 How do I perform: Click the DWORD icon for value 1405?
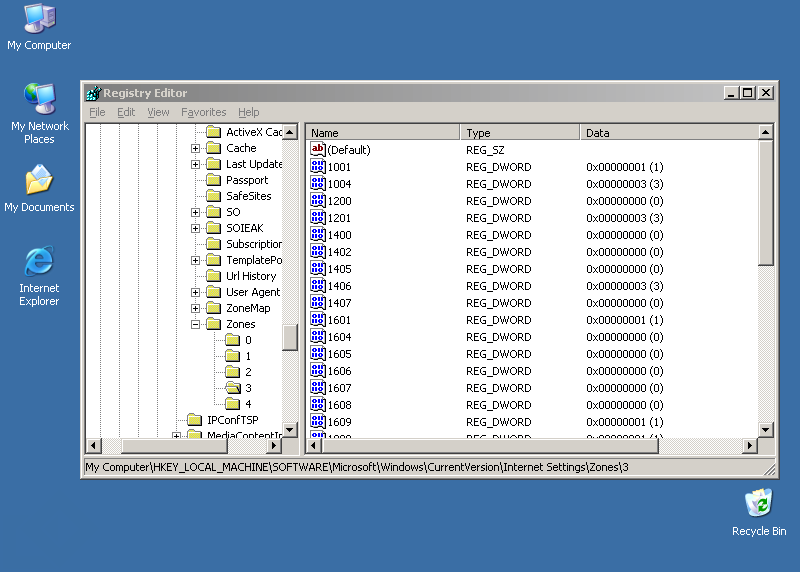(317, 269)
